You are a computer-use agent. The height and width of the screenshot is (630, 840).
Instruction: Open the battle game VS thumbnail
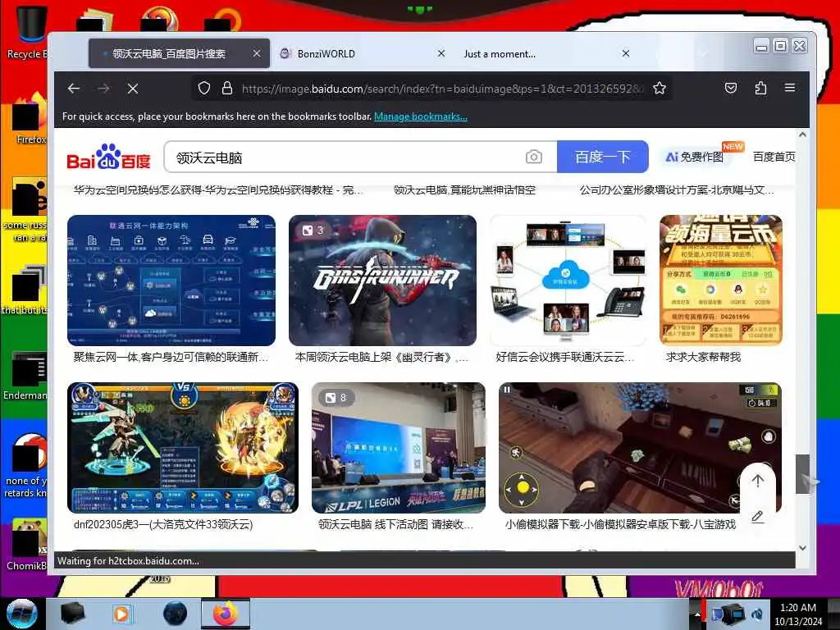pyautogui.click(x=183, y=448)
